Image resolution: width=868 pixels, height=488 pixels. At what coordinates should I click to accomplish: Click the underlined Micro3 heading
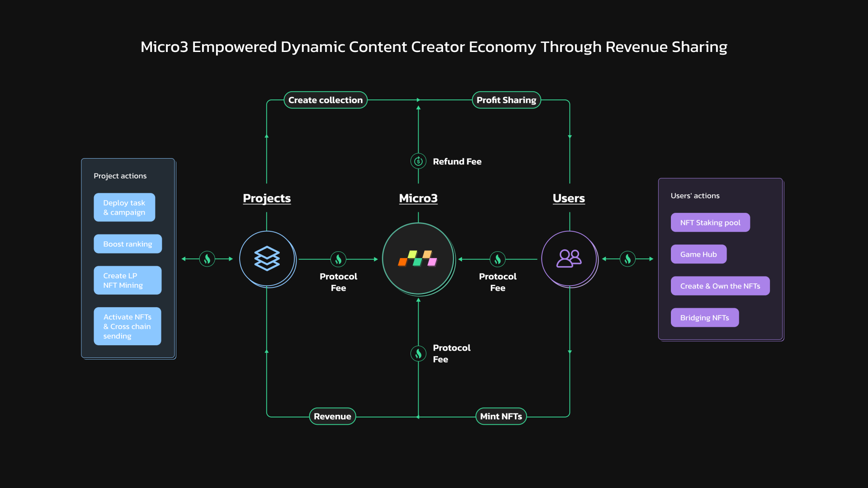tap(418, 198)
